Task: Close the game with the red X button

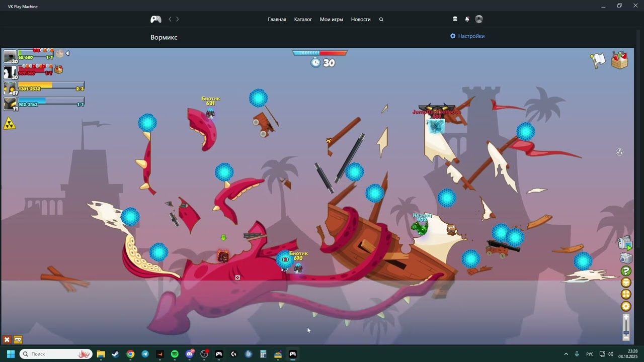Action: pyautogui.click(x=7, y=340)
